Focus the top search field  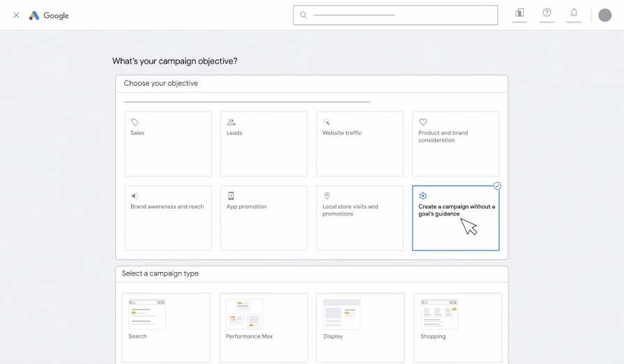(395, 15)
